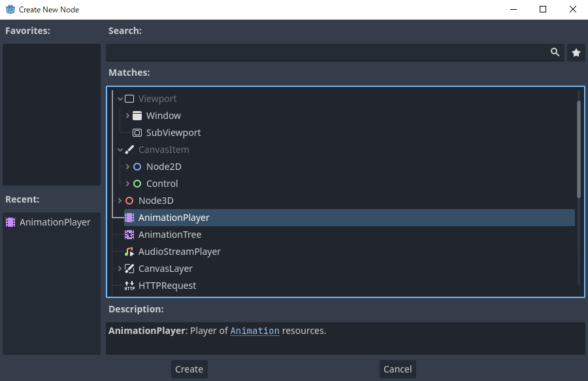Collapse the CanvasItem tree branch

click(120, 149)
